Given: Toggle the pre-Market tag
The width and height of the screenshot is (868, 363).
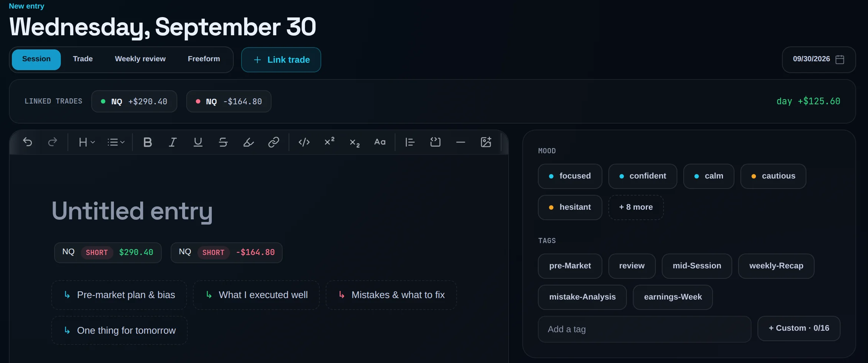Looking at the screenshot, I should tap(570, 266).
